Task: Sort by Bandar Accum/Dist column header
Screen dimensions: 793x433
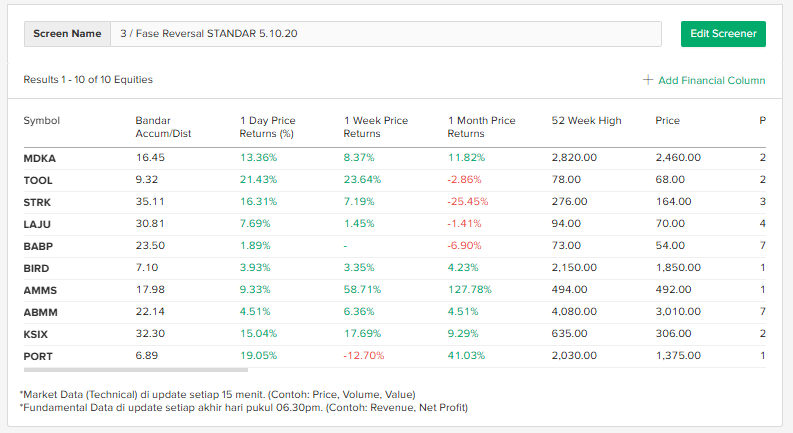Action: coord(164,127)
